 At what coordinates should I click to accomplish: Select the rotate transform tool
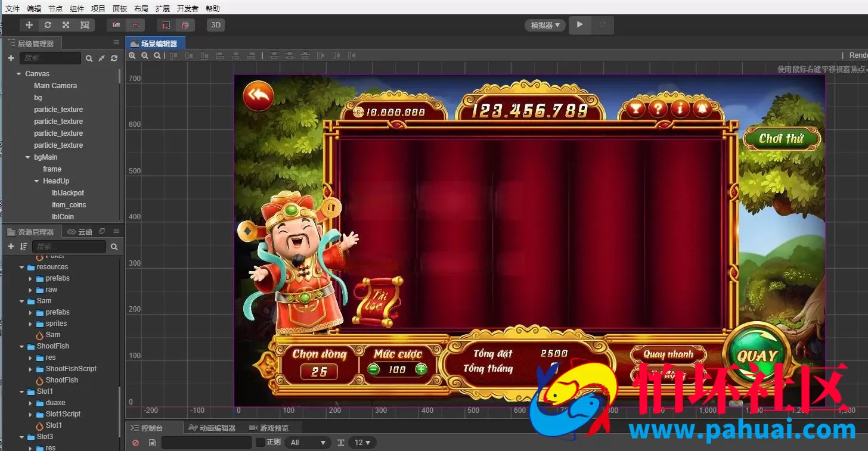(48, 25)
